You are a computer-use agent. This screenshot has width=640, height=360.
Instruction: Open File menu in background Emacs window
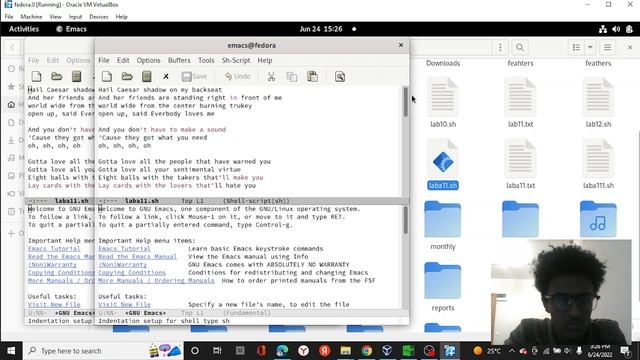point(33,60)
